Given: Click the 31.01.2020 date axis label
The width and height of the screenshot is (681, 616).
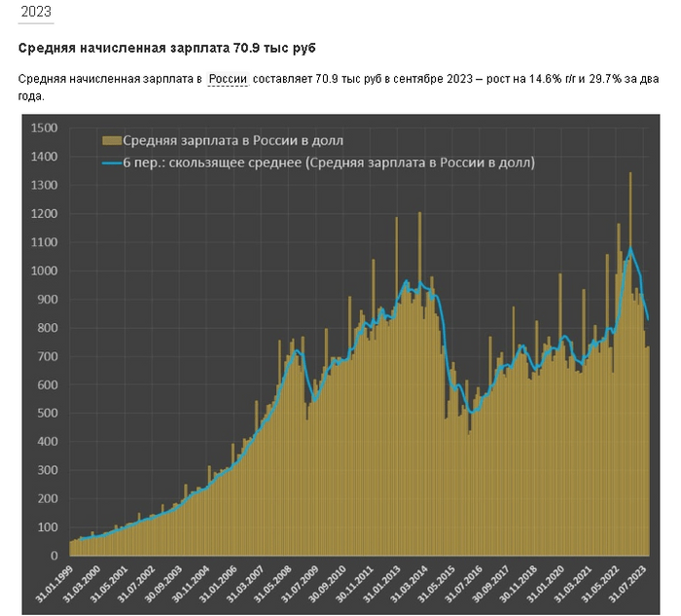Looking at the screenshot, I should point(548,586).
